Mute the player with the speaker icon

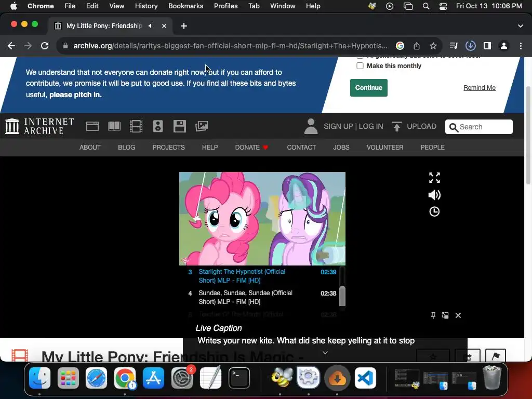tap(434, 195)
